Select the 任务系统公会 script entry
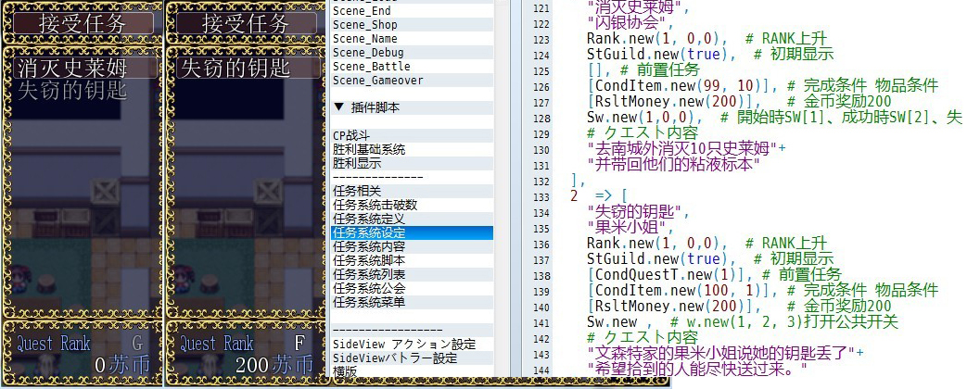 (412, 288)
